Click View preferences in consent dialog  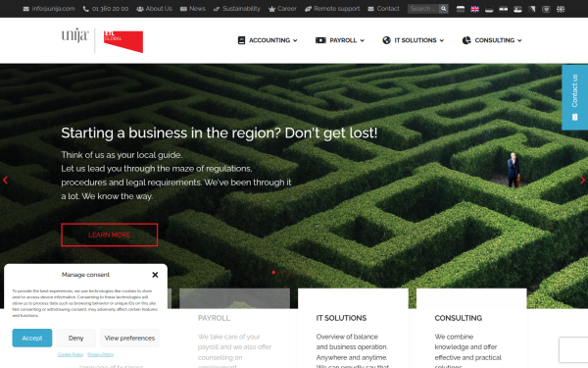coord(129,338)
